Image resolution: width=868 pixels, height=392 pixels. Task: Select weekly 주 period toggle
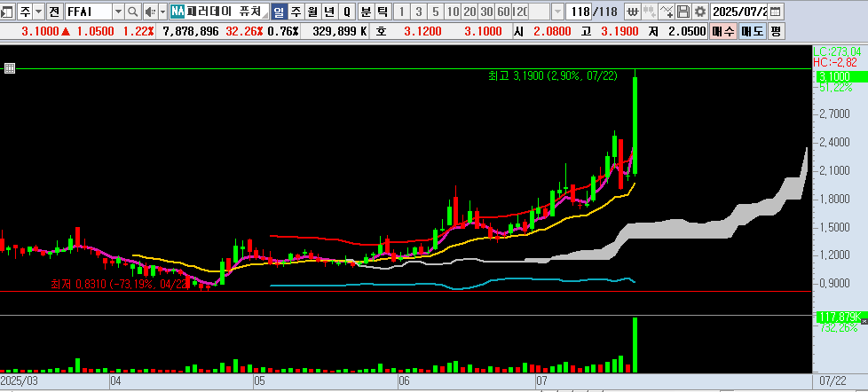point(296,11)
